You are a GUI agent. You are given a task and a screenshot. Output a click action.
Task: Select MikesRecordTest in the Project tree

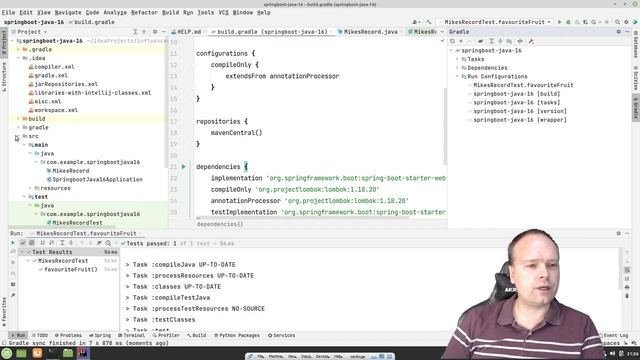77,223
